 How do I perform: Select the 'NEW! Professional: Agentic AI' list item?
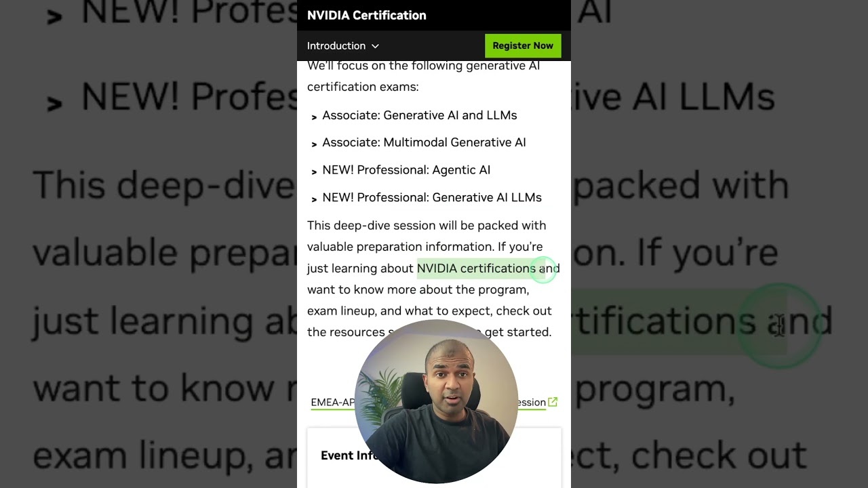tap(406, 170)
